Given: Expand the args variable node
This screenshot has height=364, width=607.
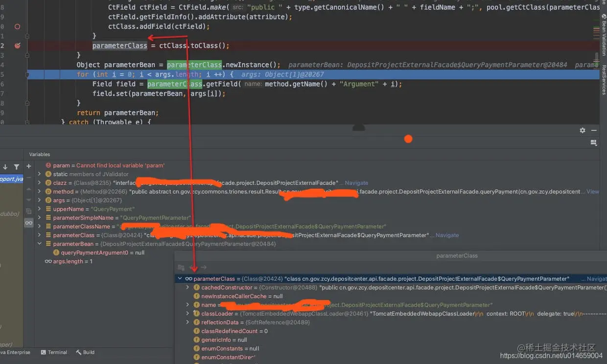Looking at the screenshot, I should pos(40,200).
